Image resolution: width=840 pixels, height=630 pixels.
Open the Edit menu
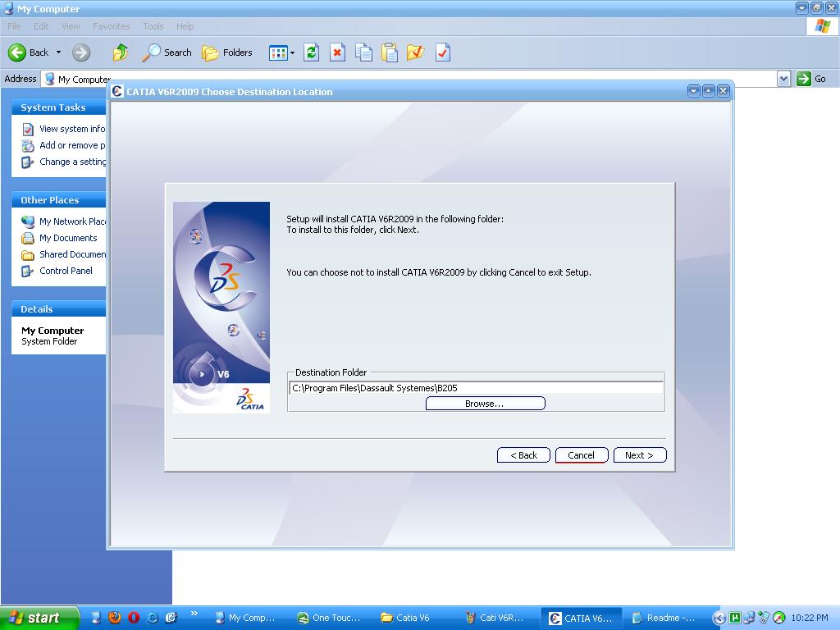click(x=41, y=26)
